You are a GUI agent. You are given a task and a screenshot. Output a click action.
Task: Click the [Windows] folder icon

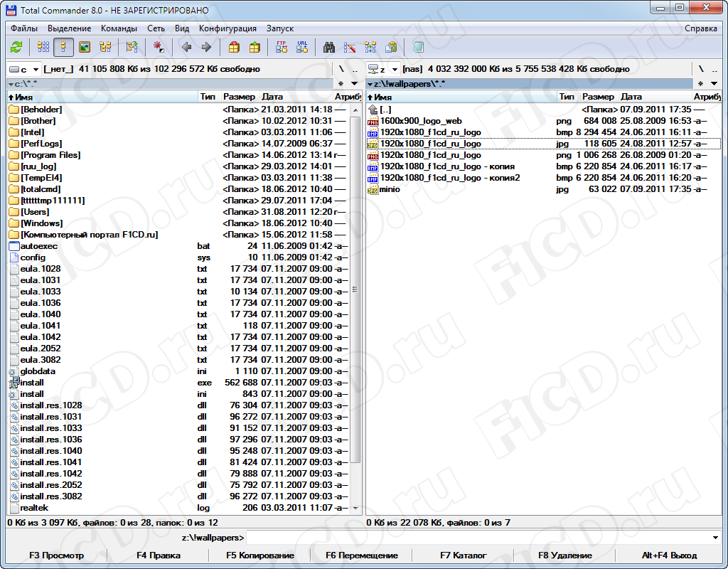tap(14, 223)
